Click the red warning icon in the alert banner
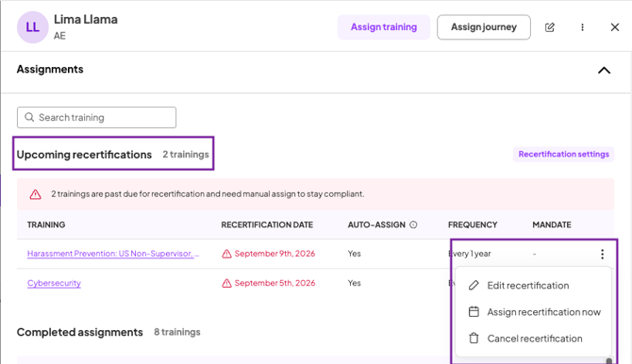Screen dimensions: 632x364 click(36, 194)
